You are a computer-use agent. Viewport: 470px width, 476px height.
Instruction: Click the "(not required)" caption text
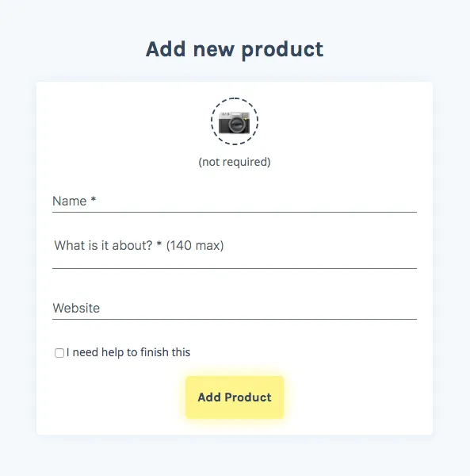(235, 162)
